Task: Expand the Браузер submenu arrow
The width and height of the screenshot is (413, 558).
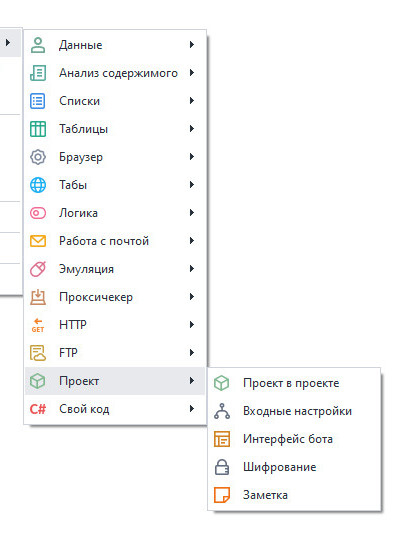Action: pos(192,157)
